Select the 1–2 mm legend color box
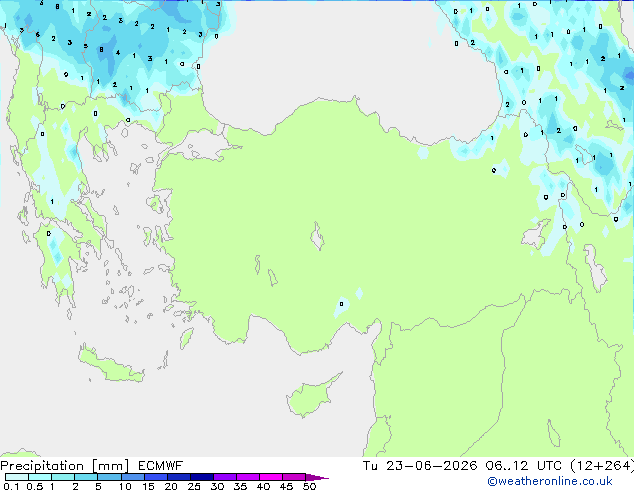This screenshot has height=490, width=634. 63,477
